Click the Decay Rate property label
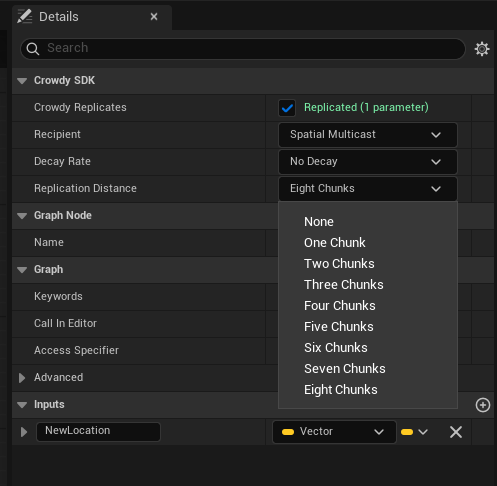The height and width of the screenshot is (486, 497). pos(62,161)
